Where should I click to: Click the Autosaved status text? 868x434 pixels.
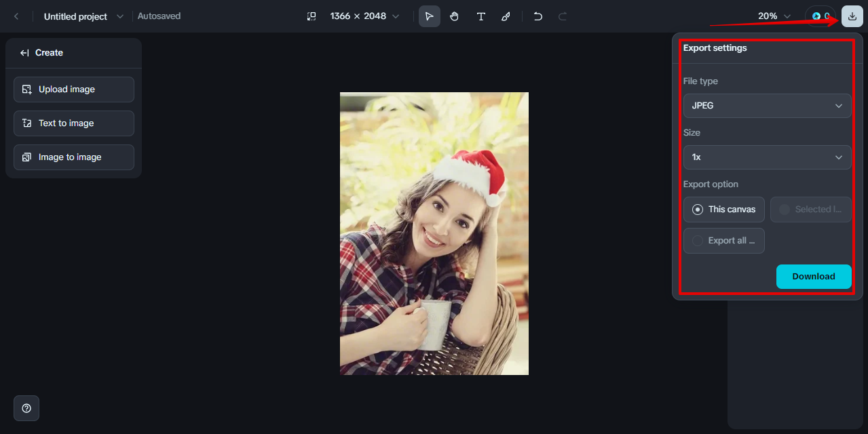click(159, 16)
